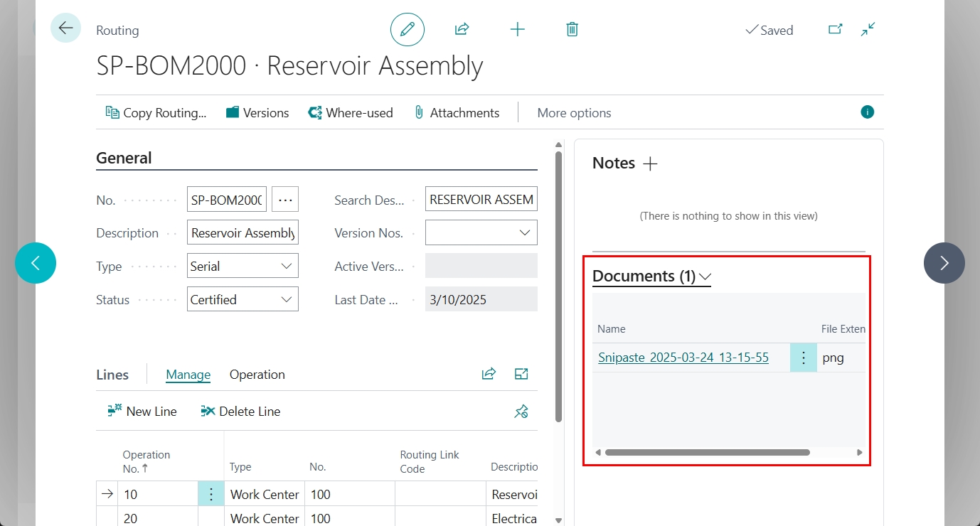Click the back arrow button

pyautogui.click(x=65, y=28)
